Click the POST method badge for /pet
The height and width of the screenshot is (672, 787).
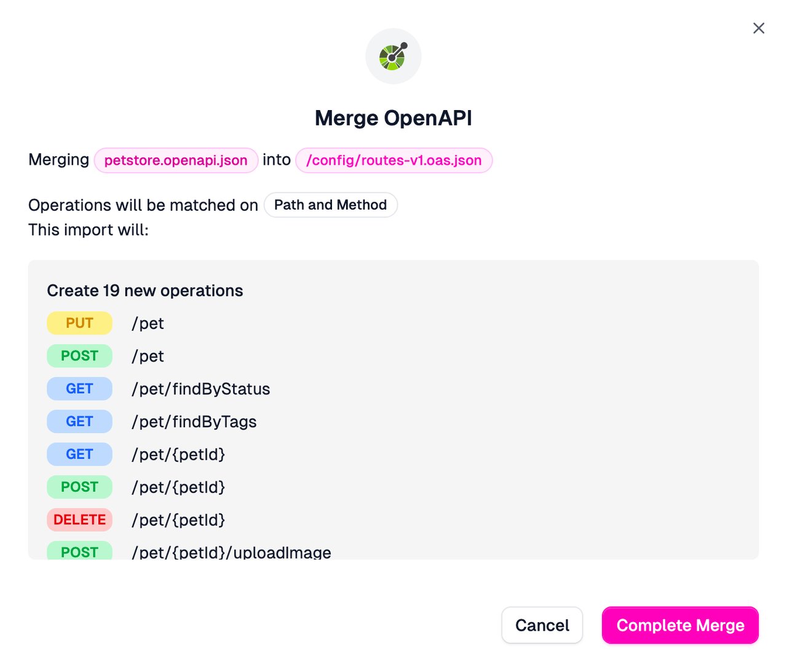(80, 356)
